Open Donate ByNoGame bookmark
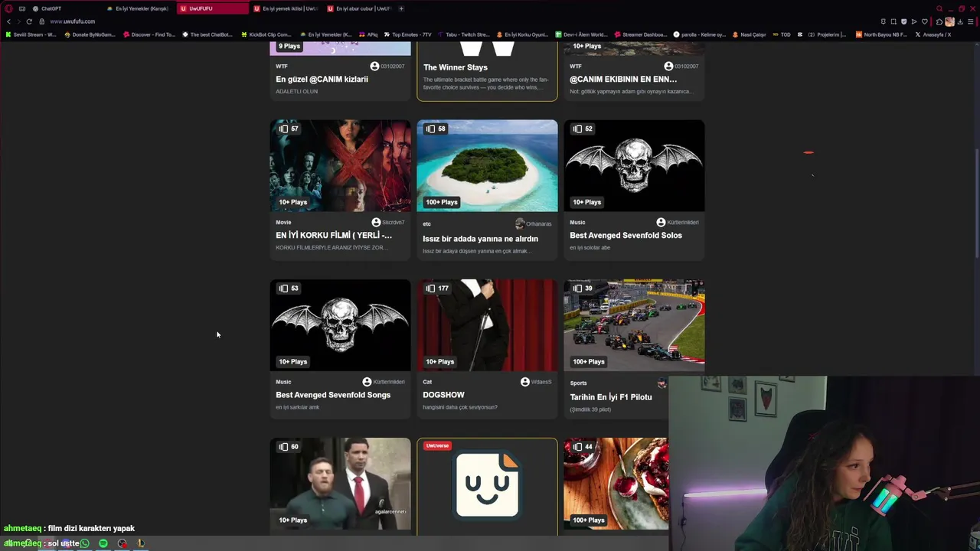Screen dimensions: 980x551 point(90,34)
